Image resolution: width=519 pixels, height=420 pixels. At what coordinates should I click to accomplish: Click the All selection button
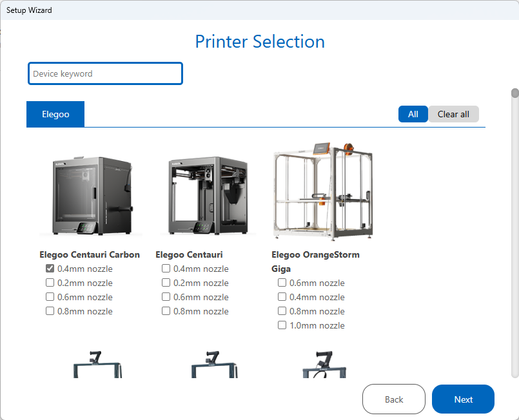tap(413, 114)
